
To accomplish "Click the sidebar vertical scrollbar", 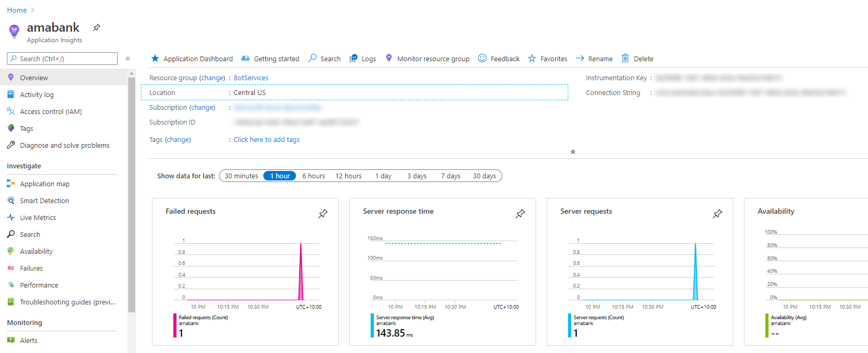I will pyautogui.click(x=131, y=195).
